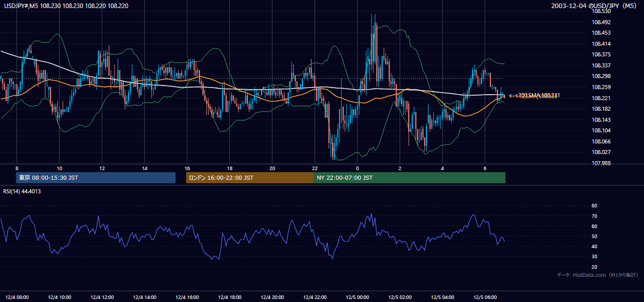Click bottom date label 12/4 18:00
Image resolution: width=644 pixels, height=302 pixels.
pos(229,296)
